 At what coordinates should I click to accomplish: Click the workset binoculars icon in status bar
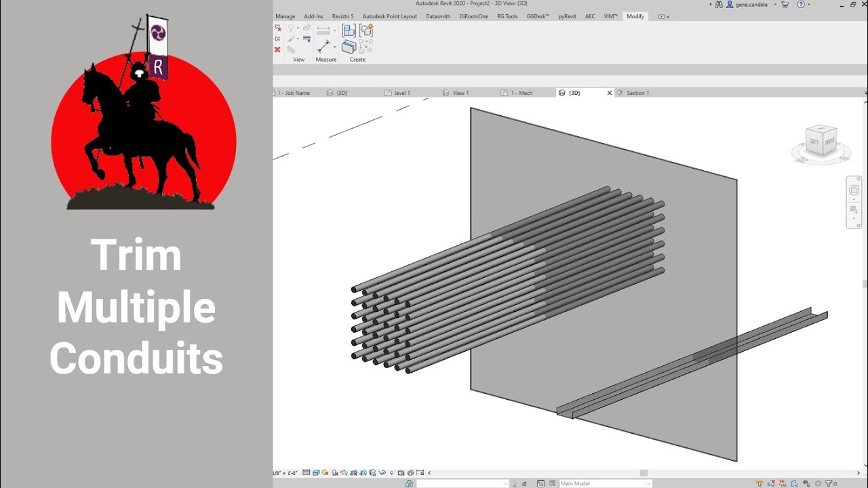409,483
